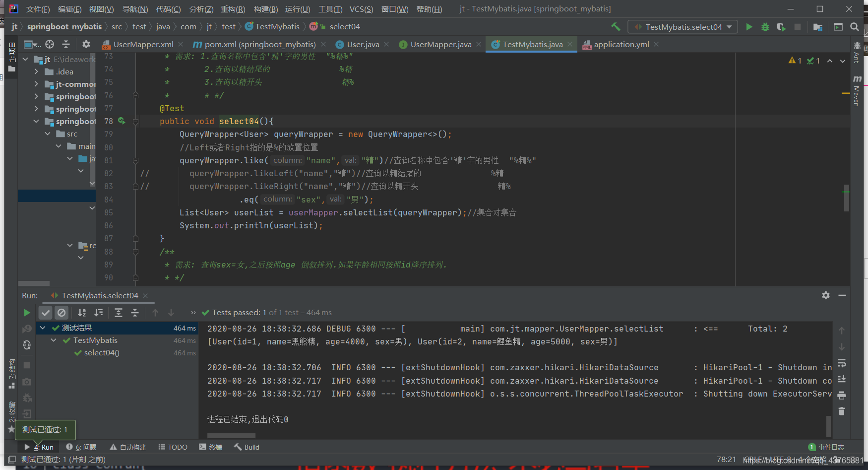Image resolution: width=868 pixels, height=470 pixels.
Task: Click cursor position 78:21 in status bar
Action: coord(726,460)
